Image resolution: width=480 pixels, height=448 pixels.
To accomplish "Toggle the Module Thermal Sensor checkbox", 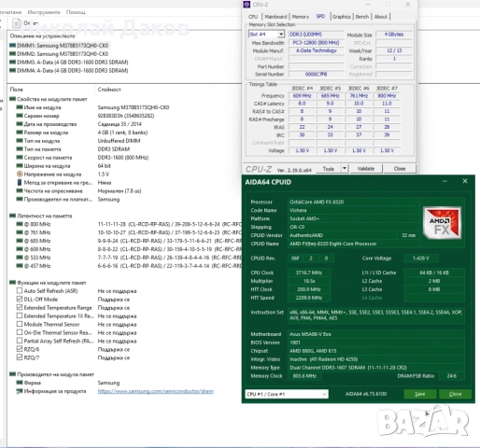I will pyautogui.click(x=20, y=324).
